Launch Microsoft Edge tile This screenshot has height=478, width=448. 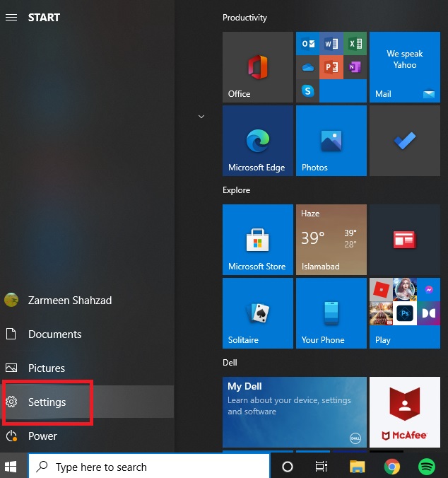pyautogui.click(x=258, y=141)
